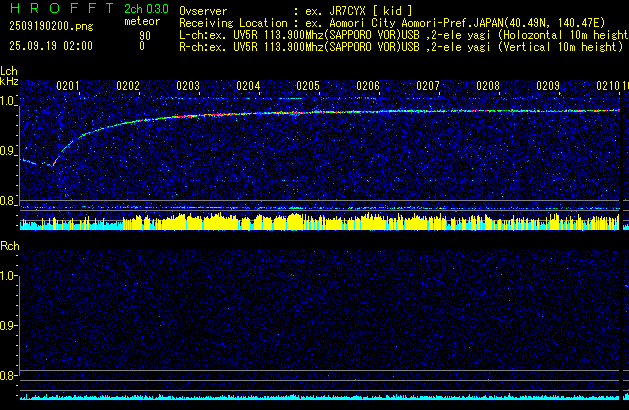Click the 0201 time marker
Viewport: 629px width, 410px height.
(68, 86)
